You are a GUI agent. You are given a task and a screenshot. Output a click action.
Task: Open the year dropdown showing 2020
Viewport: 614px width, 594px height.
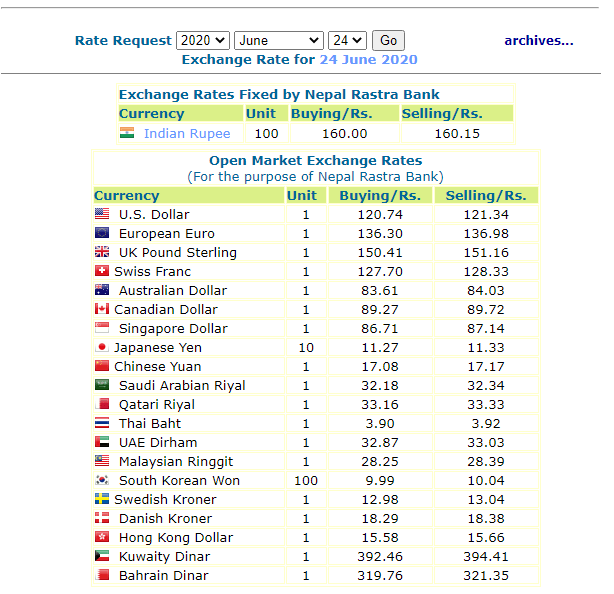coord(202,41)
